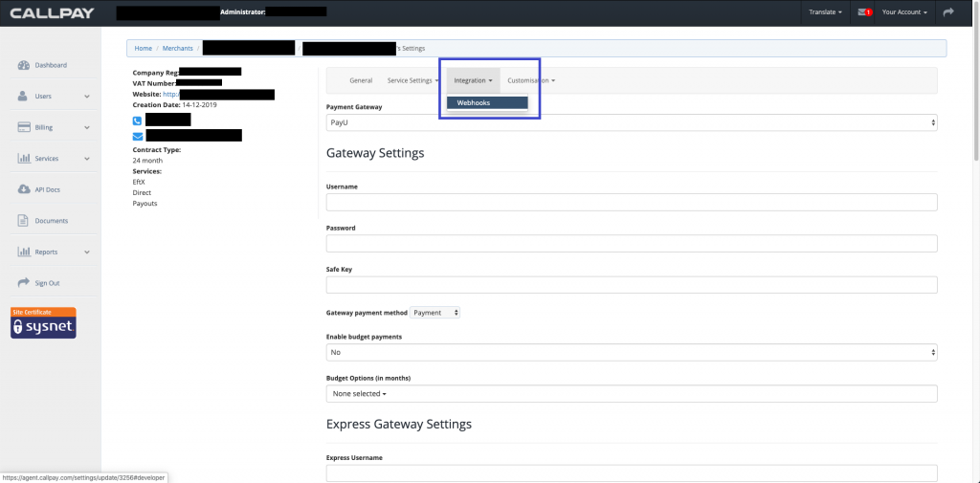Click the EftX service text
The image size is (980, 483).
click(x=139, y=182)
